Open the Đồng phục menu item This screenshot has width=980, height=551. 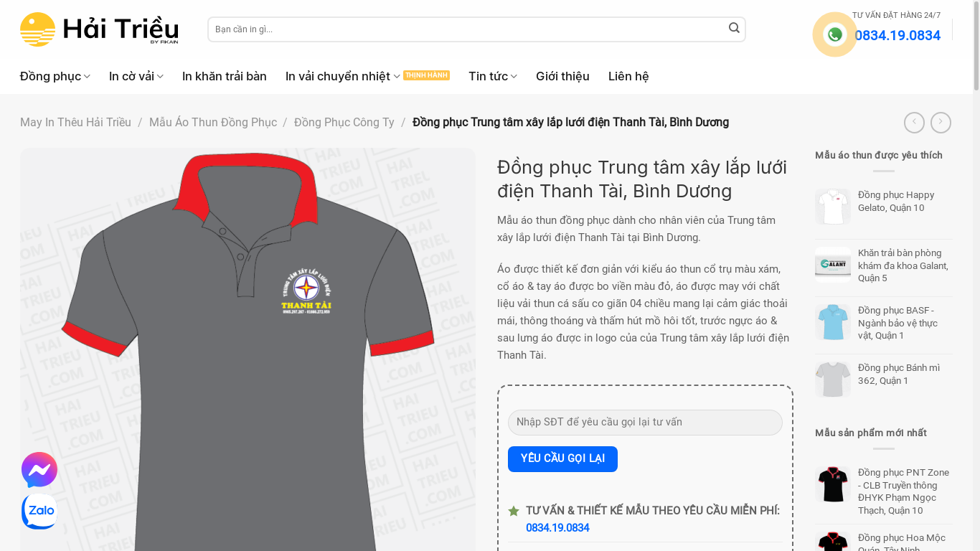[50, 76]
